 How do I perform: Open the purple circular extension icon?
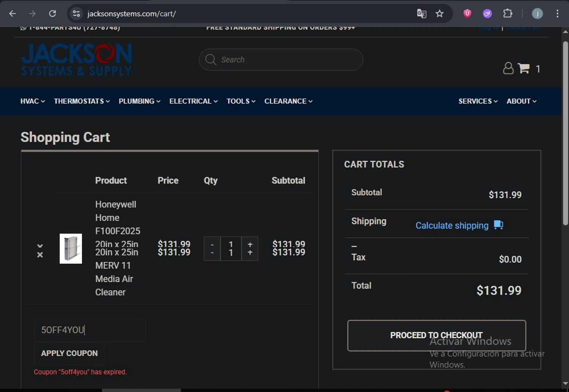(x=487, y=14)
